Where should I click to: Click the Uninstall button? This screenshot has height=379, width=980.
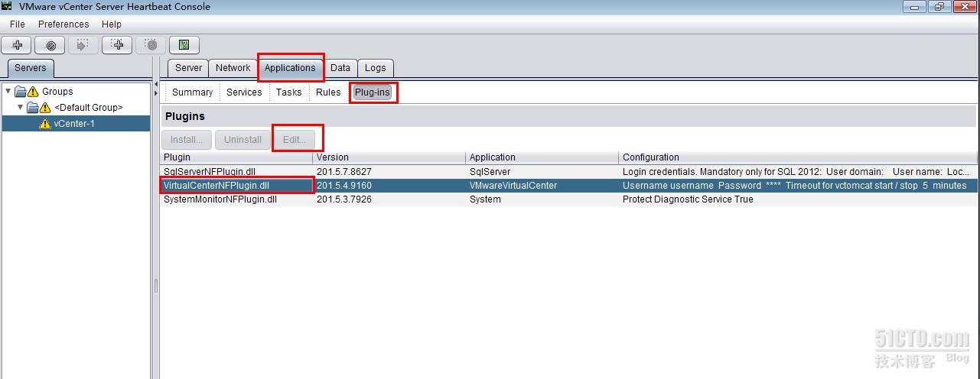(243, 140)
